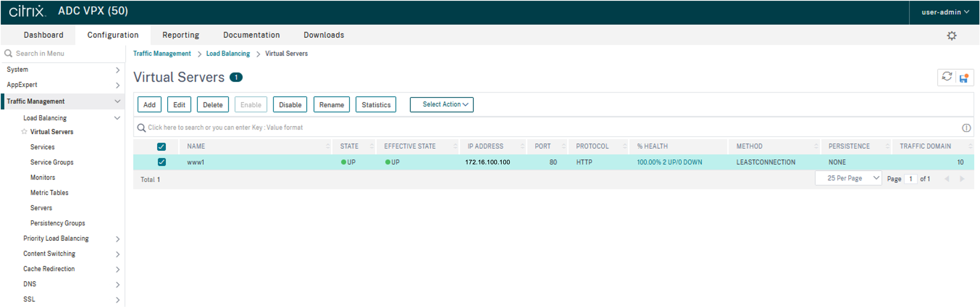The width and height of the screenshot is (980, 307).
Task: Click the info icon in search bar
Action: pyautogui.click(x=966, y=128)
